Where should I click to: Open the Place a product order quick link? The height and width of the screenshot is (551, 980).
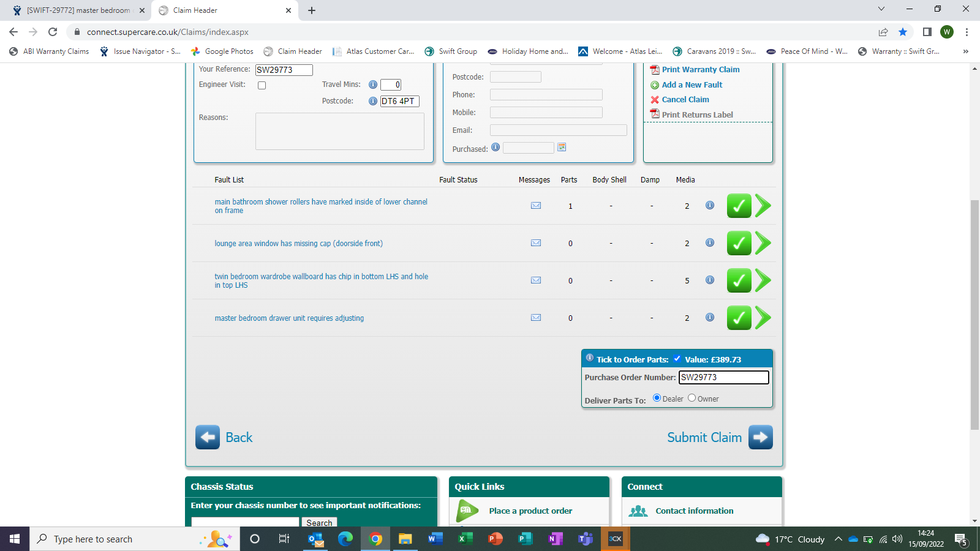coord(530,511)
